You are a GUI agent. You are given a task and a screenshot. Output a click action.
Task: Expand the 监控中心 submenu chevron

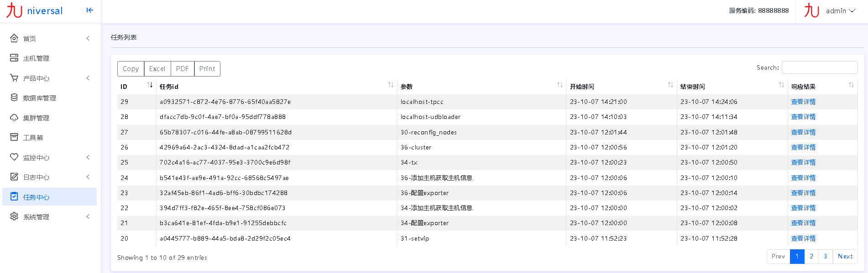88,157
